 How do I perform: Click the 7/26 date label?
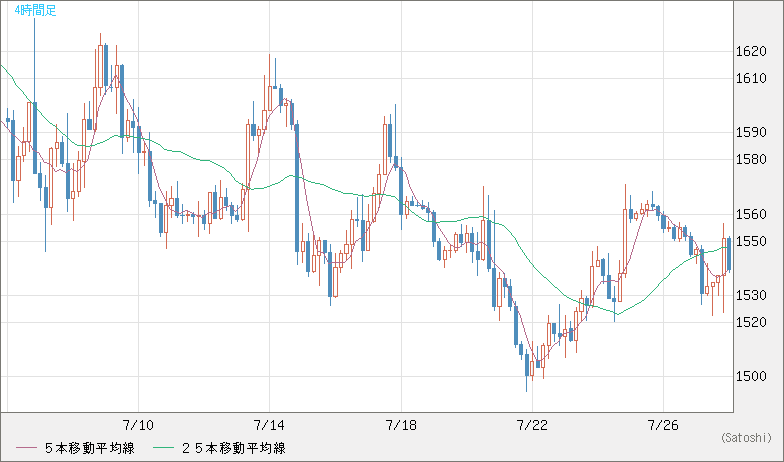(663, 425)
